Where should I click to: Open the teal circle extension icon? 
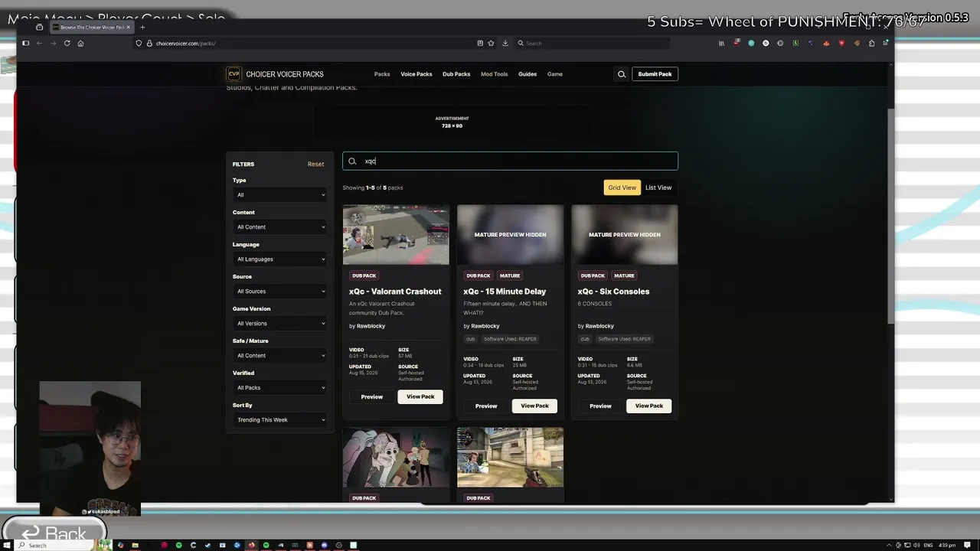pos(751,43)
